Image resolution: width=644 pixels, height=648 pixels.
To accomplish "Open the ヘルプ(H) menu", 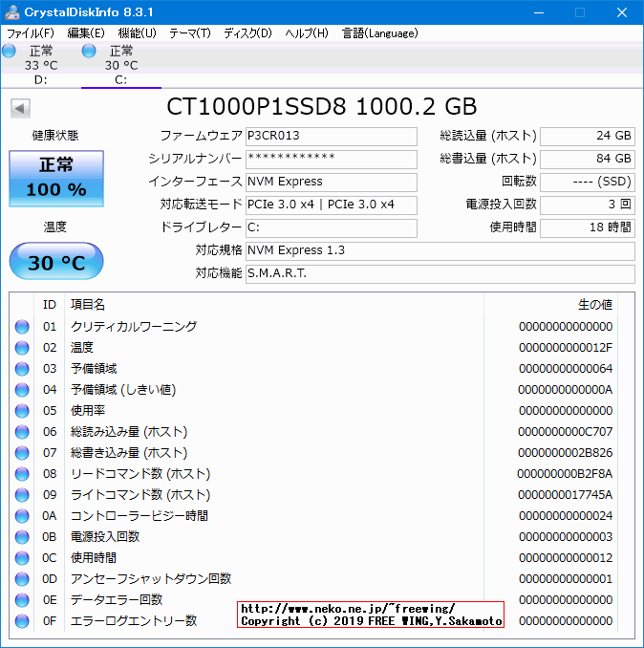I will (307, 33).
